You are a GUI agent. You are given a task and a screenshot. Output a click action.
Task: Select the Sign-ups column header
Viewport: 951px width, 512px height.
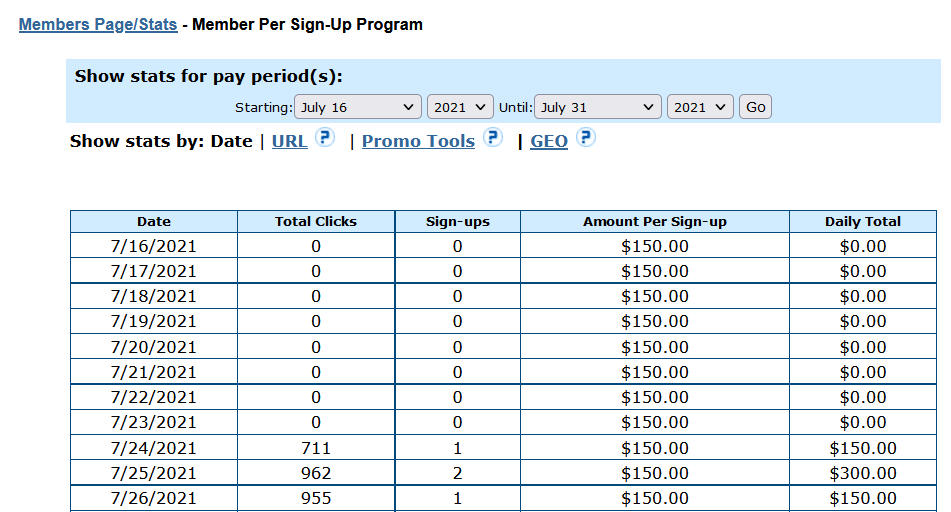pos(458,221)
